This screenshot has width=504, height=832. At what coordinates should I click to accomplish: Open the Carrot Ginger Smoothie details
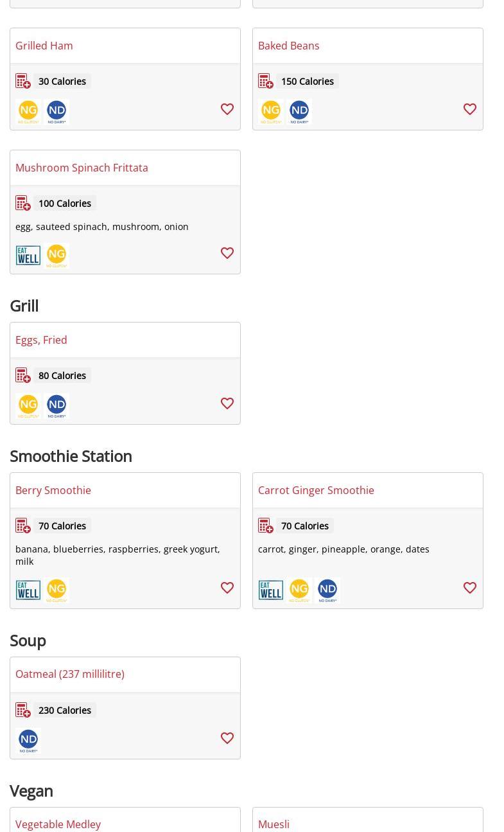click(316, 490)
